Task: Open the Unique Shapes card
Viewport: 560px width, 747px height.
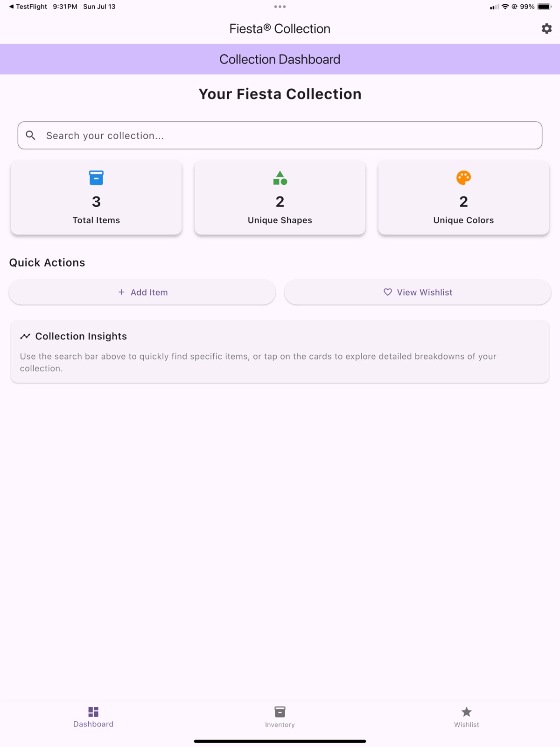Action: 280,197
